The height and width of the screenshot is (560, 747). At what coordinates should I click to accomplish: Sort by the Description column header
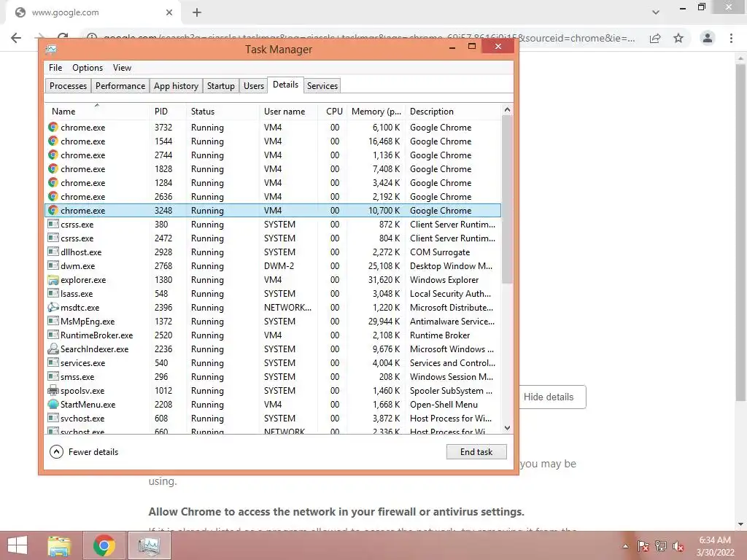point(453,111)
